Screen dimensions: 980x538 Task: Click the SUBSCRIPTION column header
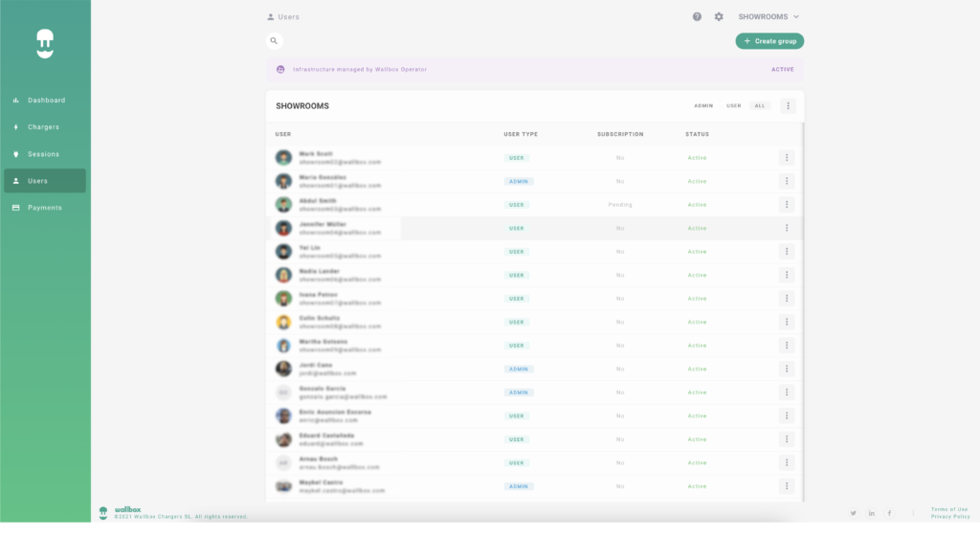pos(620,134)
